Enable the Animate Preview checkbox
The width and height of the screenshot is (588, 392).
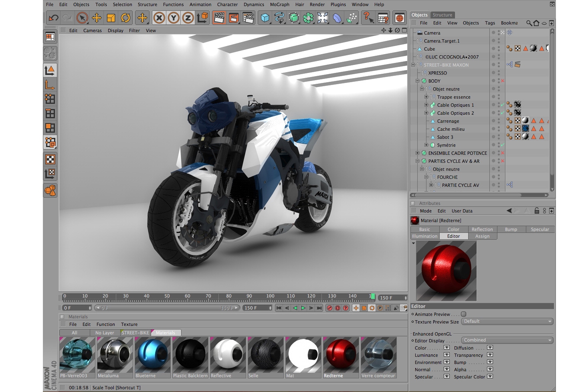point(463,314)
